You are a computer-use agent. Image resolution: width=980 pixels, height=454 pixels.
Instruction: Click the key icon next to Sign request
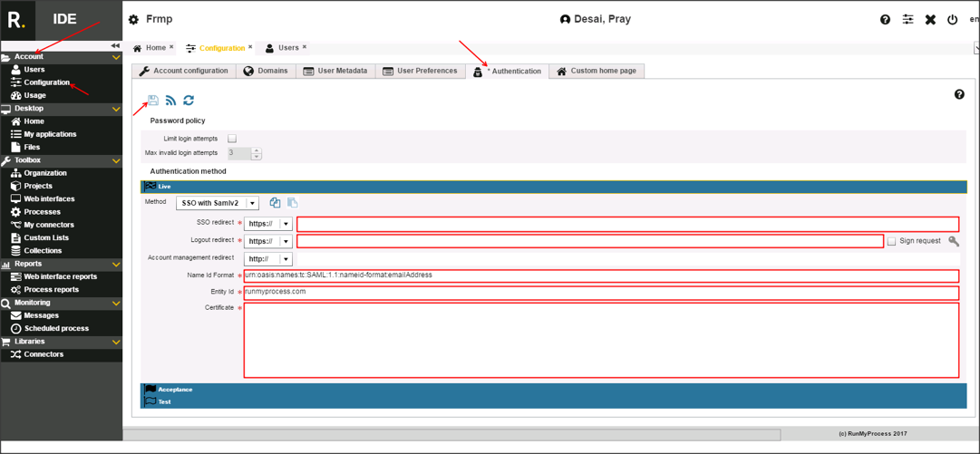(x=954, y=241)
